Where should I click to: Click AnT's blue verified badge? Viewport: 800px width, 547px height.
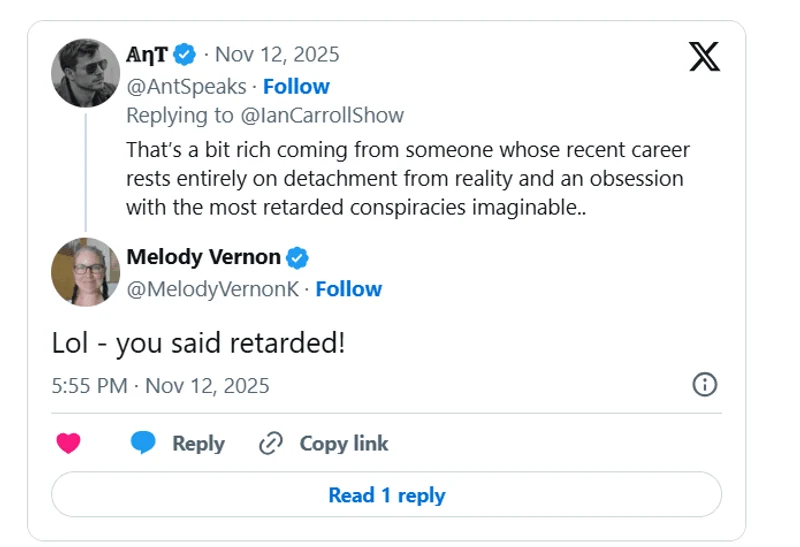pos(185,54)
